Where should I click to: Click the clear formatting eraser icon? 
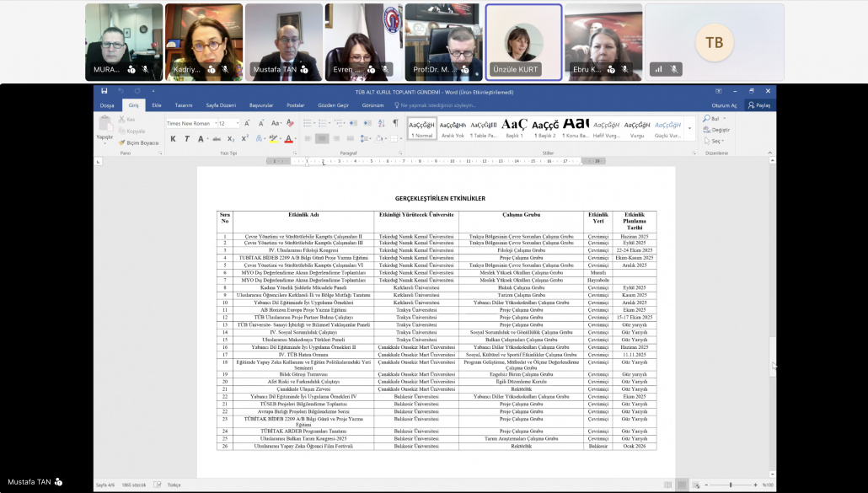coord(290,123)
